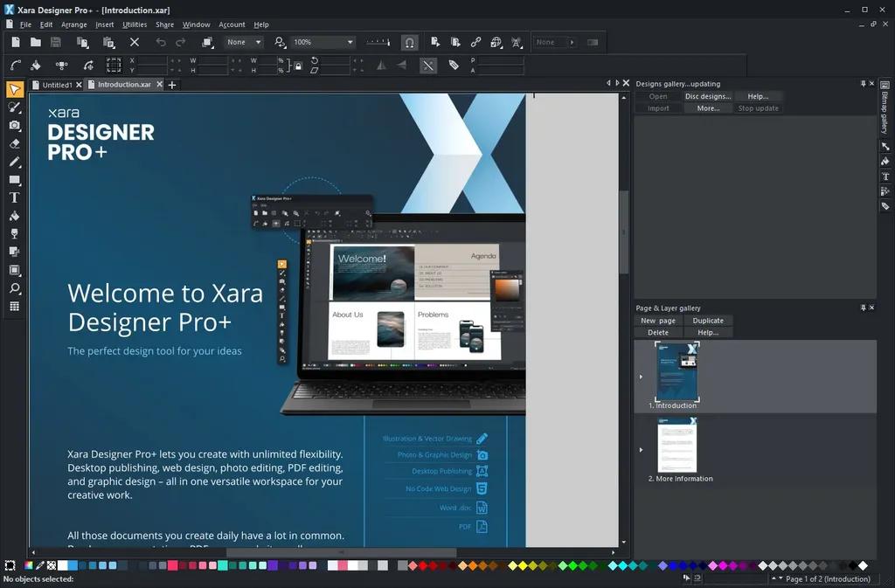Click the More... button in Designs gallery
895x588 pixels.
pyautogui.click(x=708, y=108)
